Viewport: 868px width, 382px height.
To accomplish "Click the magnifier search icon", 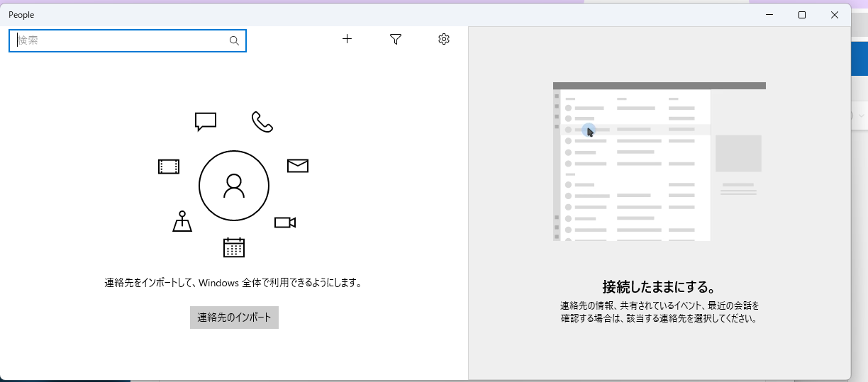I will 234,40.
